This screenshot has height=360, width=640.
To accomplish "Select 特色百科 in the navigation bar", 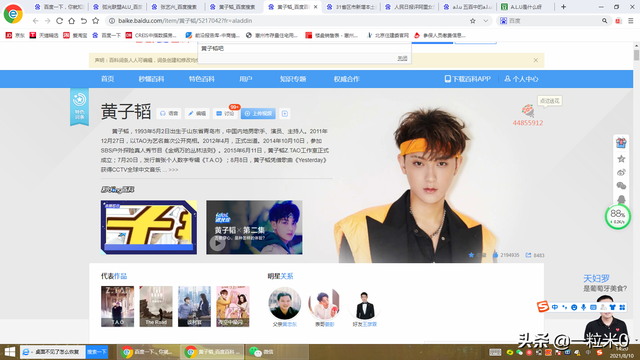I will 202,79.
